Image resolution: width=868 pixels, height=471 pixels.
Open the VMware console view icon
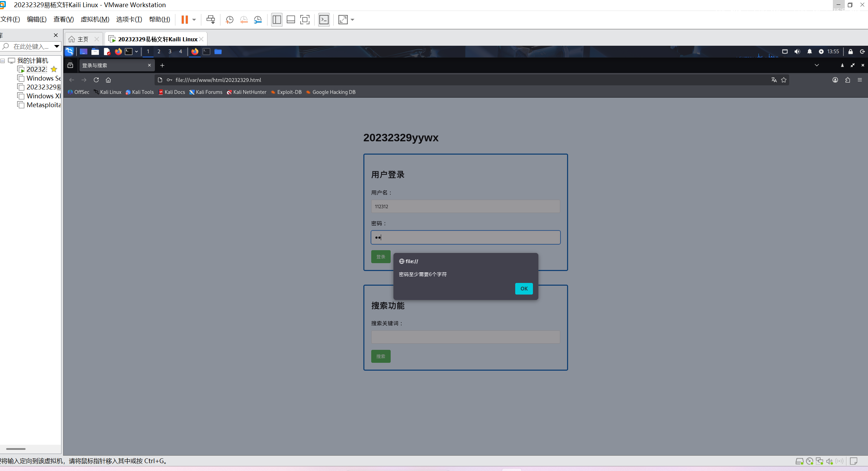pos(324,20)
